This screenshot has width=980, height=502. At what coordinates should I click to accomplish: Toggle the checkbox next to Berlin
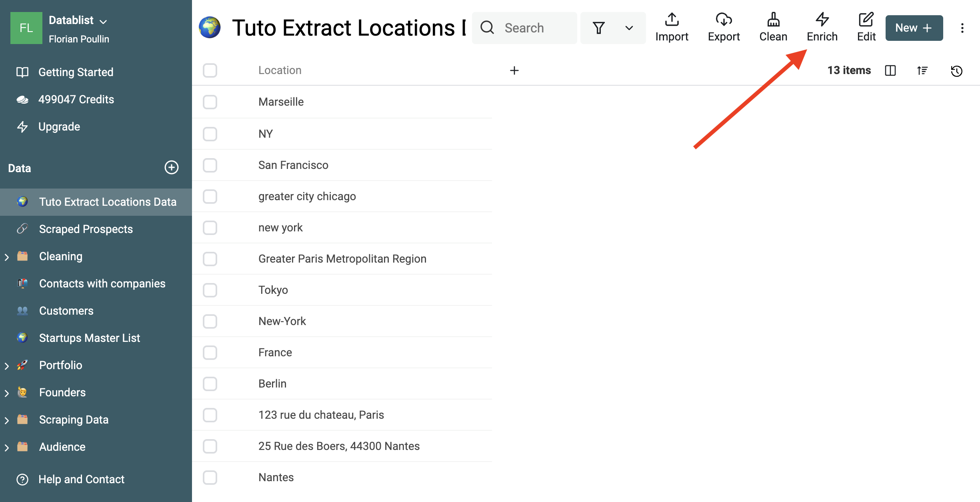[210, 383]
